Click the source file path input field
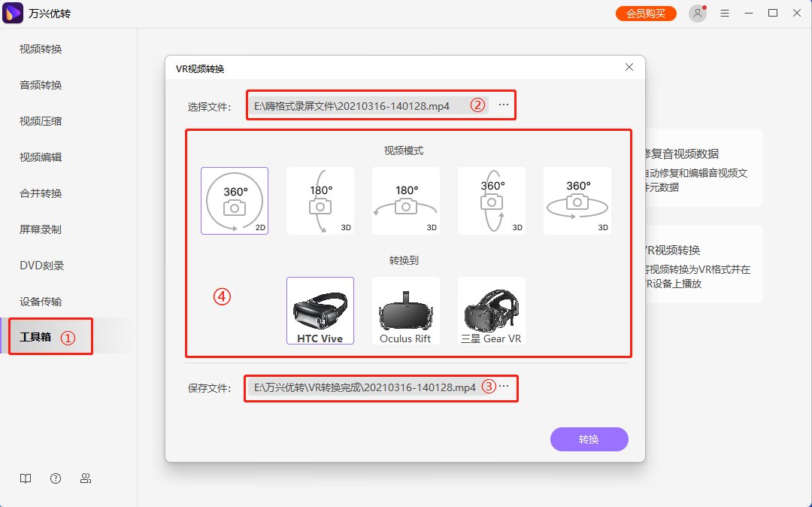 coord(361,105)
